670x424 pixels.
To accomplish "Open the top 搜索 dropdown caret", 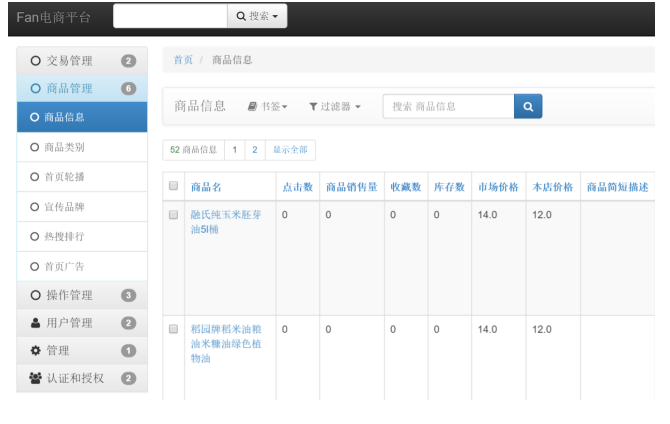I will click(x=275, y=17).
